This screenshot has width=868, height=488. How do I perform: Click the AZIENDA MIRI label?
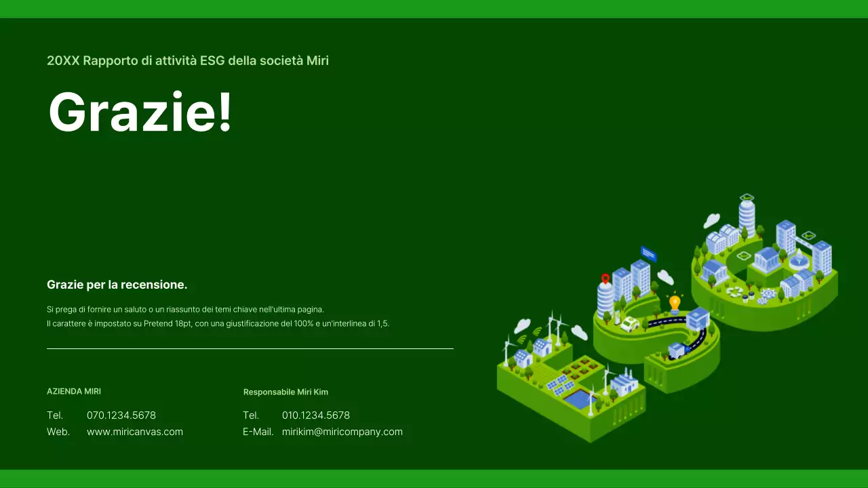[x=74, y=392]
